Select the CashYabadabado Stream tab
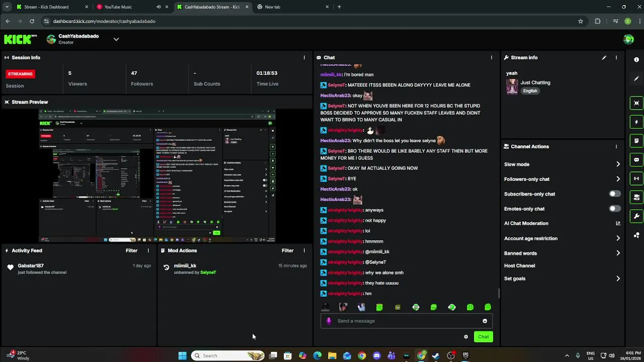Screen dimensions: 644x362 pos(213,7)
